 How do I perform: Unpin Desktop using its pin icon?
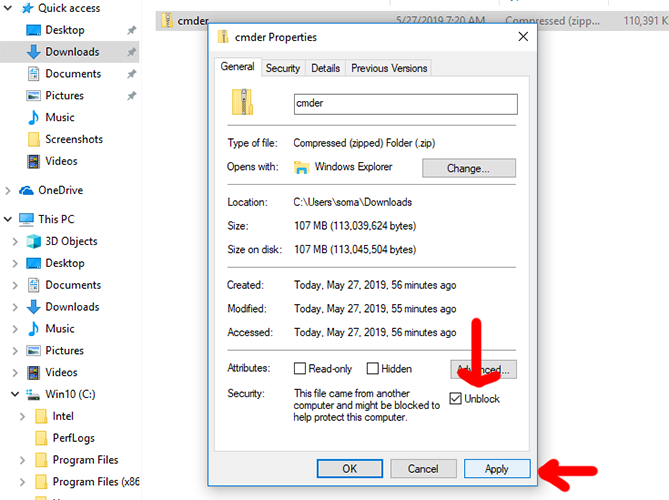[131, 30]
